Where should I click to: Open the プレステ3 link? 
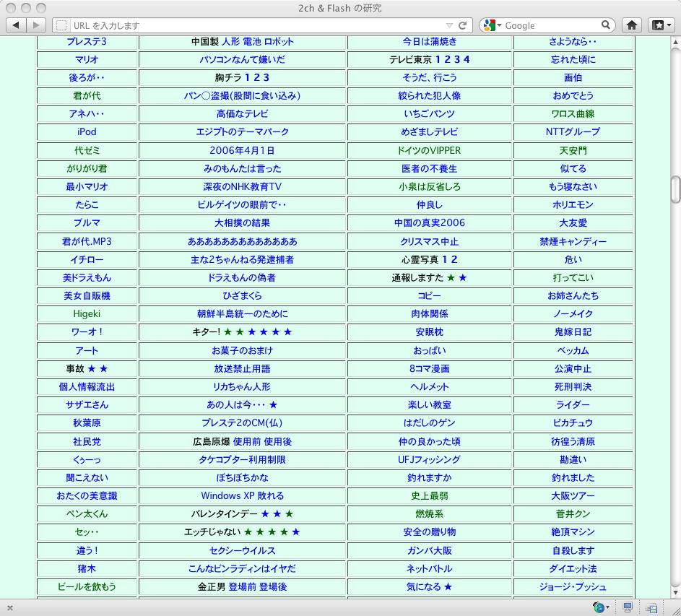(87, 42)
